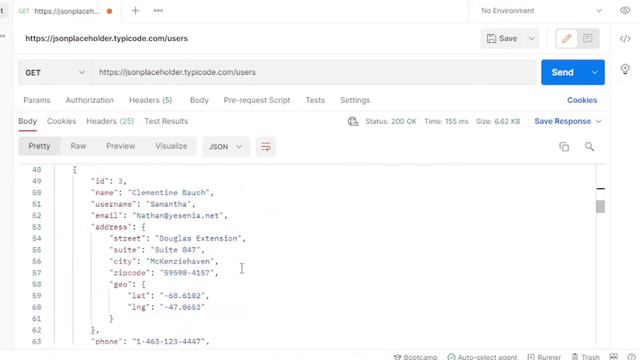Click the Save floppy disk button
Screen dimensions: 640x360
pyautogui.click(x=502, y=38)
